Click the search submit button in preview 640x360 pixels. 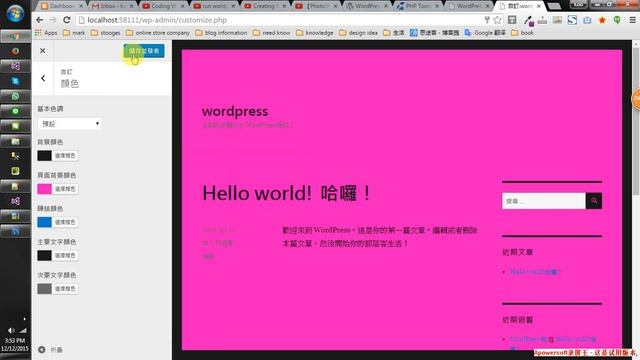coord(594,201)
